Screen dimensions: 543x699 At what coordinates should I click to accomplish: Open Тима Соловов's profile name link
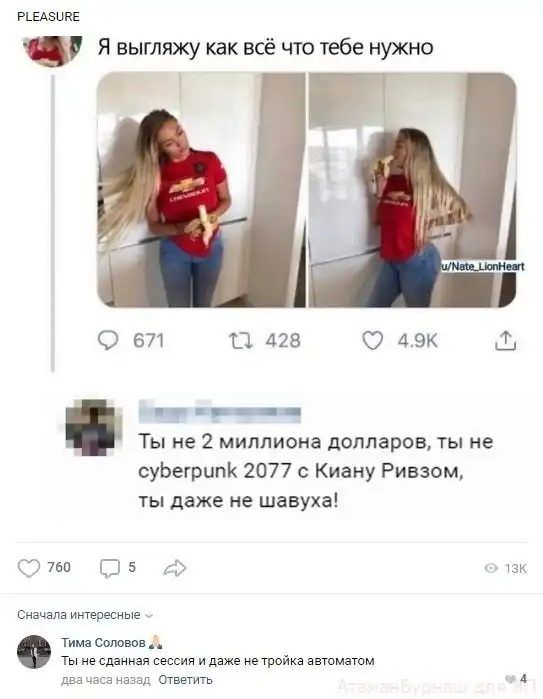(103, 642)
